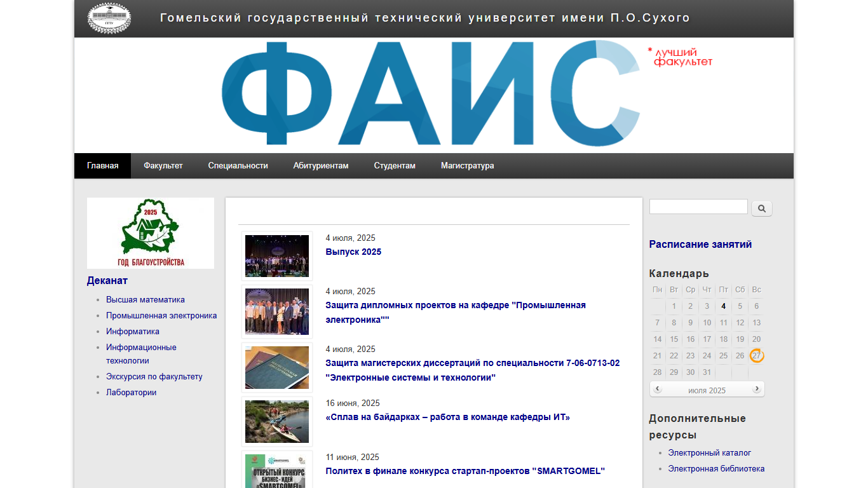This screenshot has width=868, height=488.
Task: Open the Специальности menu item
Action: point(238,166)
